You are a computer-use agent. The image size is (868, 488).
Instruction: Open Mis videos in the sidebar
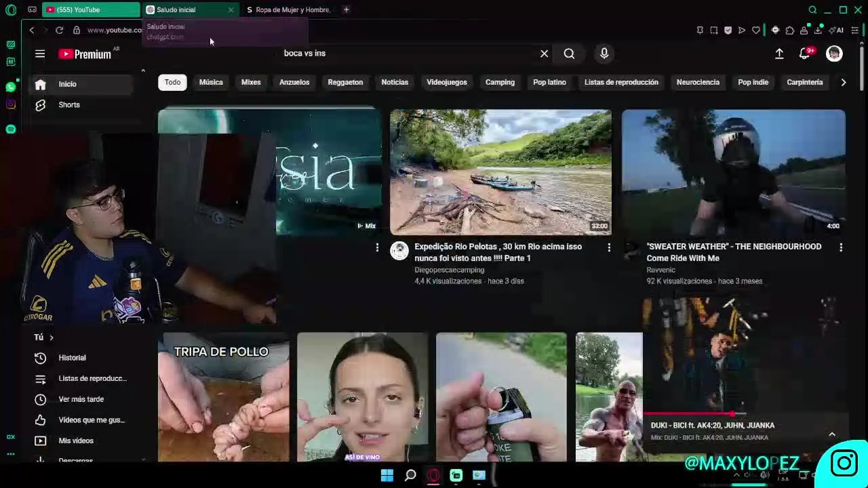tap(81, 441)
